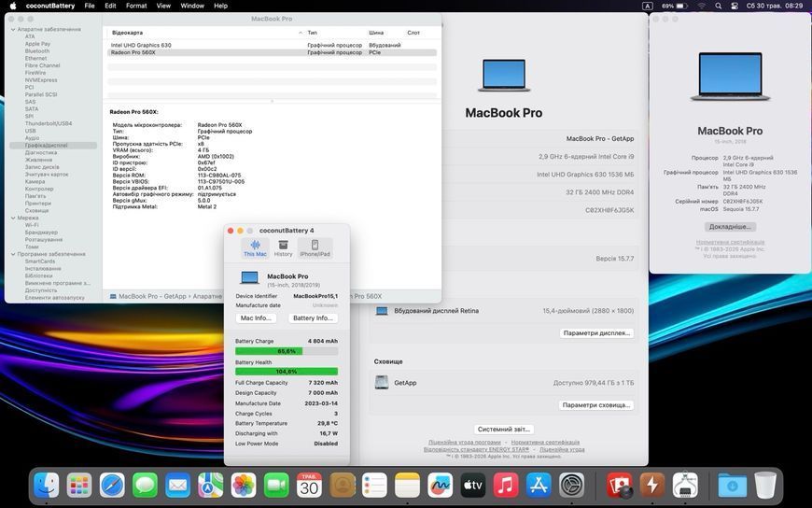Viewport: 812px width, 508px height.
Task: Select Wi-Fi under Мережа
Action: pyautogui.click(x=32, y=225)
